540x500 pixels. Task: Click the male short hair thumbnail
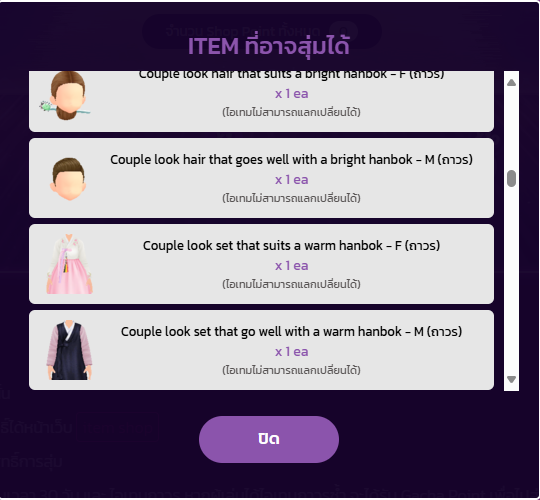point(69,178)
